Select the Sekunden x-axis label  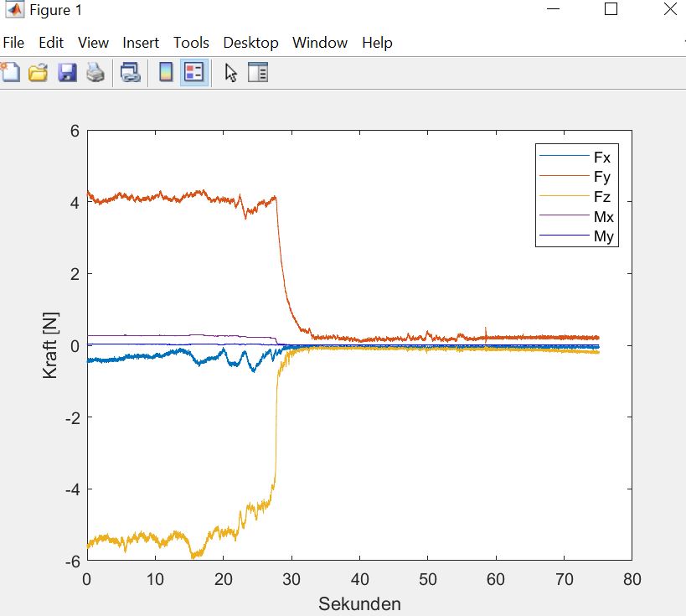coord(359,603)
